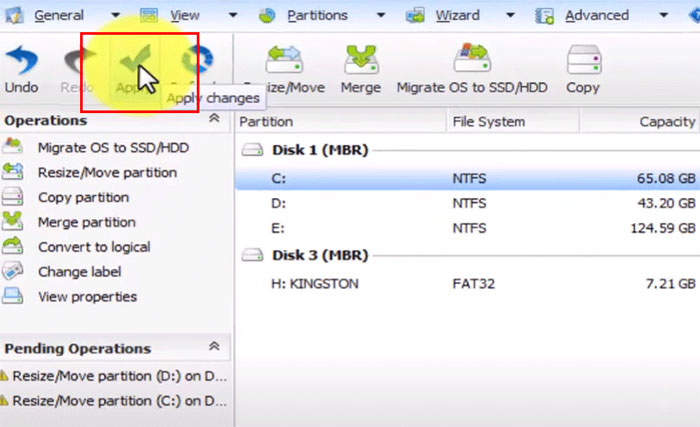Sort by the Partition column header
The width and height of the screenshot is (700, 427).
click(341, 121)
